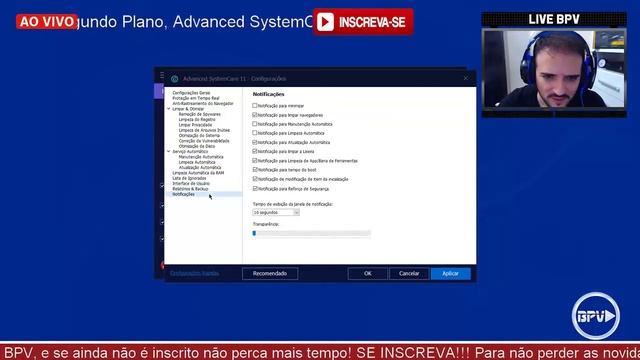
Task: Open 'Lista de Ignorados' settings
Action: pos(189,178)
